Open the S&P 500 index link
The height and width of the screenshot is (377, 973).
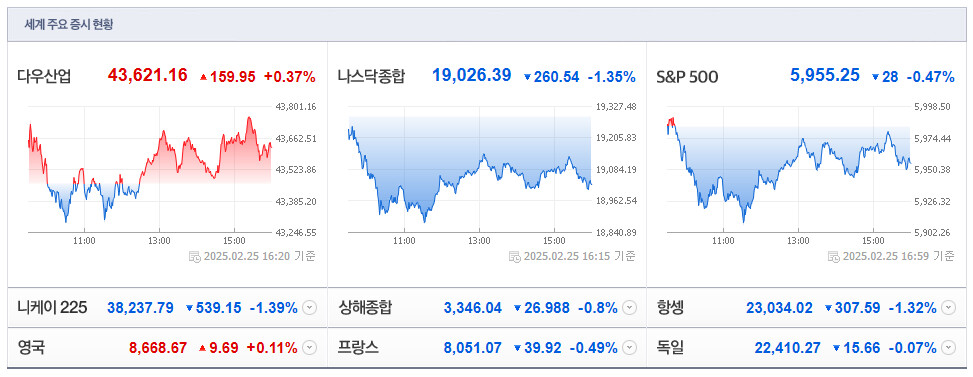coord(687,77)
